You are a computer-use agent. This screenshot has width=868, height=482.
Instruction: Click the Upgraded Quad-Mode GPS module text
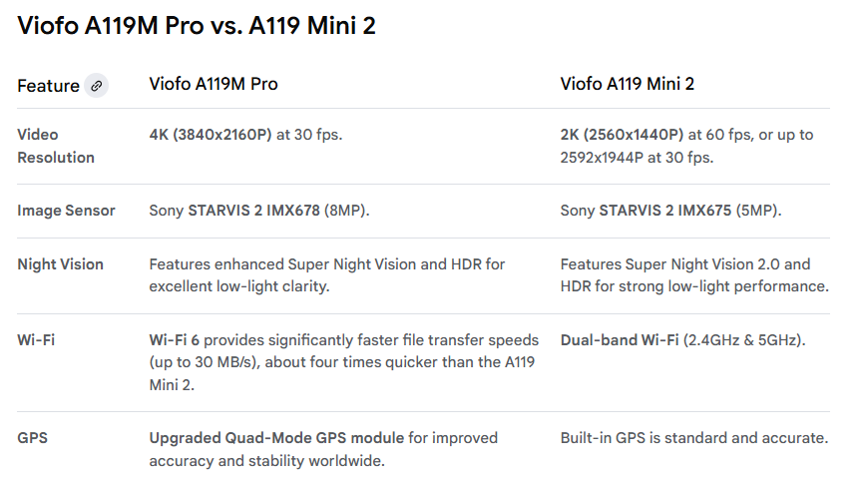coord(276,438)
